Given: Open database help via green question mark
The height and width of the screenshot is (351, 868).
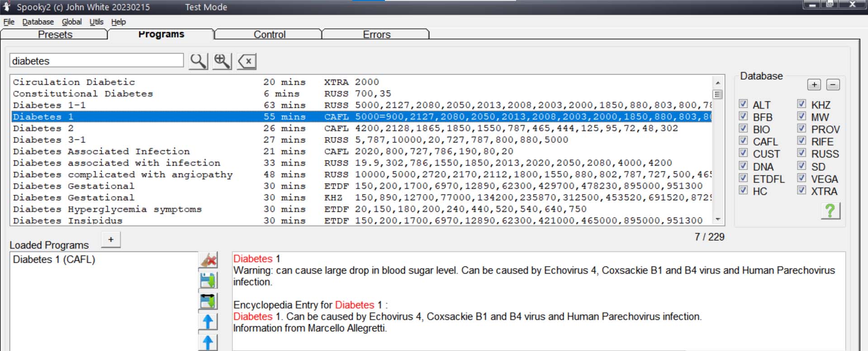Looking at the screenshot, I should point(830,211).
